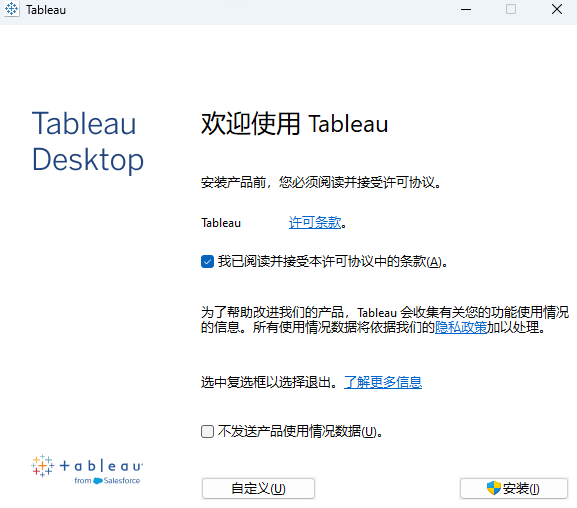Click the Salesforce cloud logo icon
577x508 pixels.
coord(98,481)
